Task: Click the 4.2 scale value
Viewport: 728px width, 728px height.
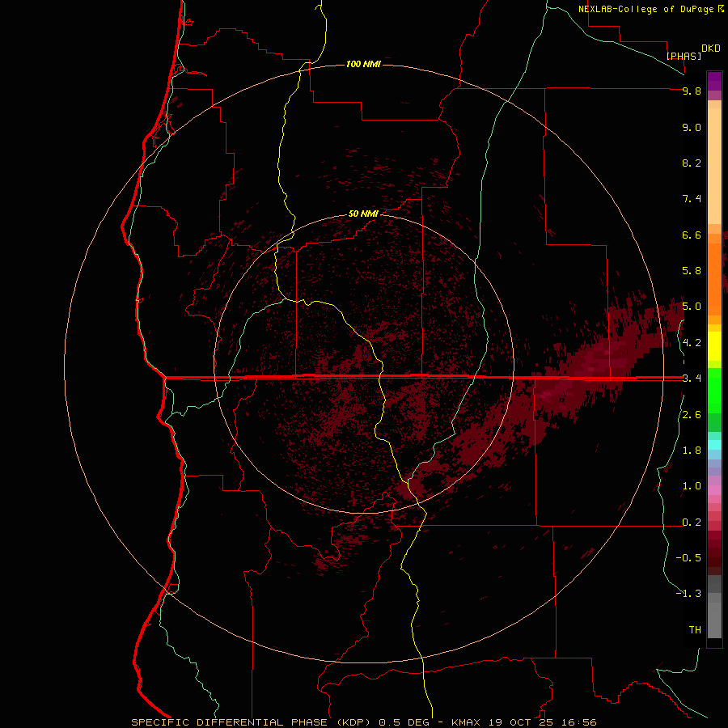Action: click(x=692, y=343)
